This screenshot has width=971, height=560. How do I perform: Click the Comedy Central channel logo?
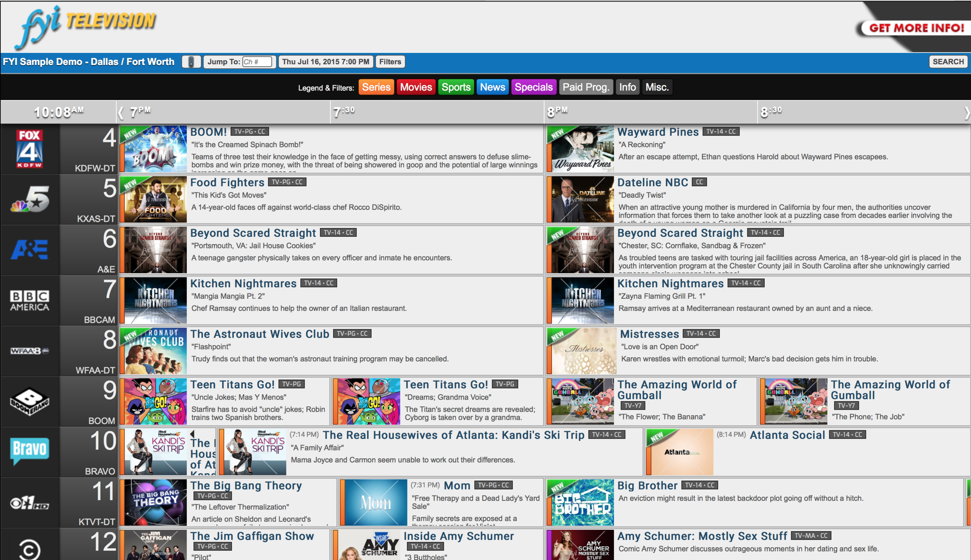tap(30, 550)
